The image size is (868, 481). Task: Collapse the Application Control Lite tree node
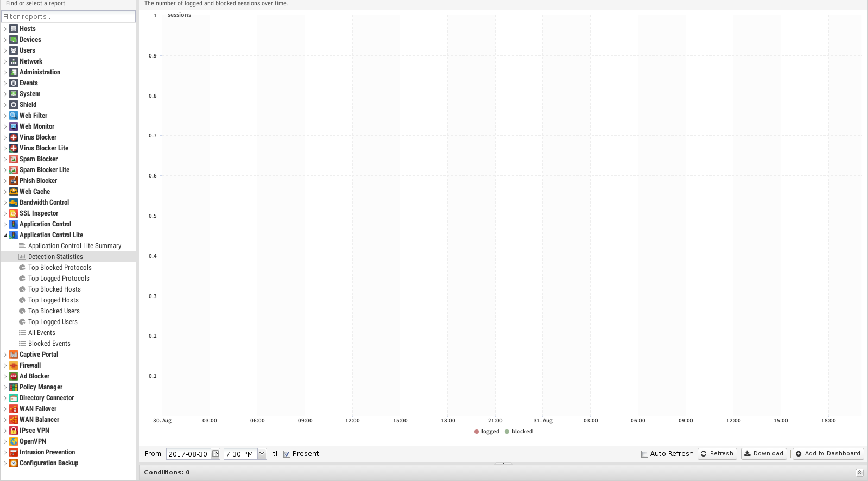(x=5, y=235)
